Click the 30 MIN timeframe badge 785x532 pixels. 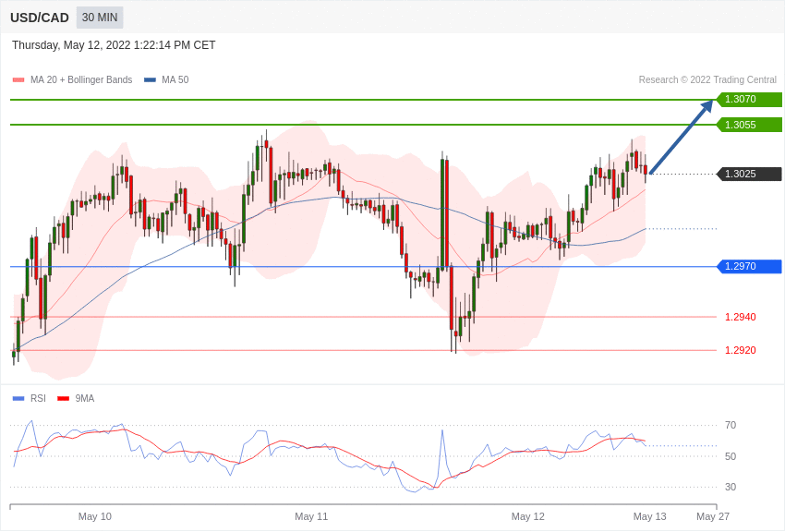point(100,18)
